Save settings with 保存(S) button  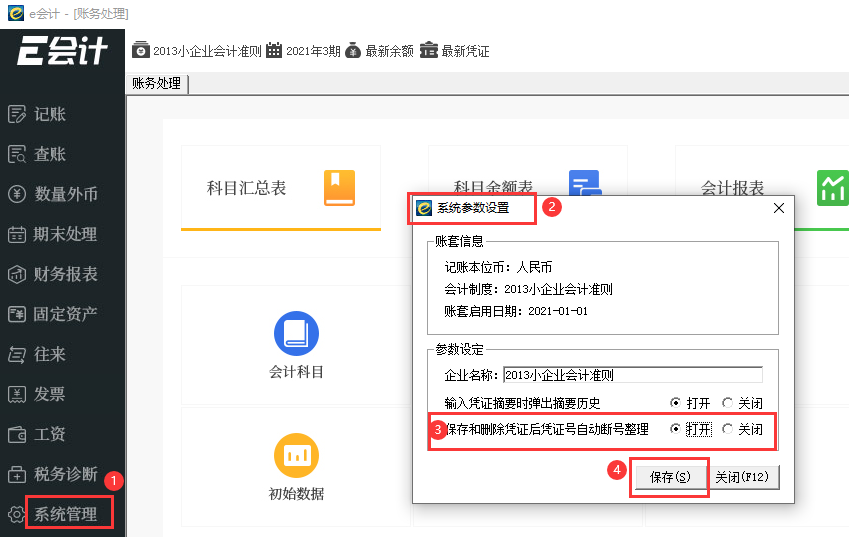670,477
